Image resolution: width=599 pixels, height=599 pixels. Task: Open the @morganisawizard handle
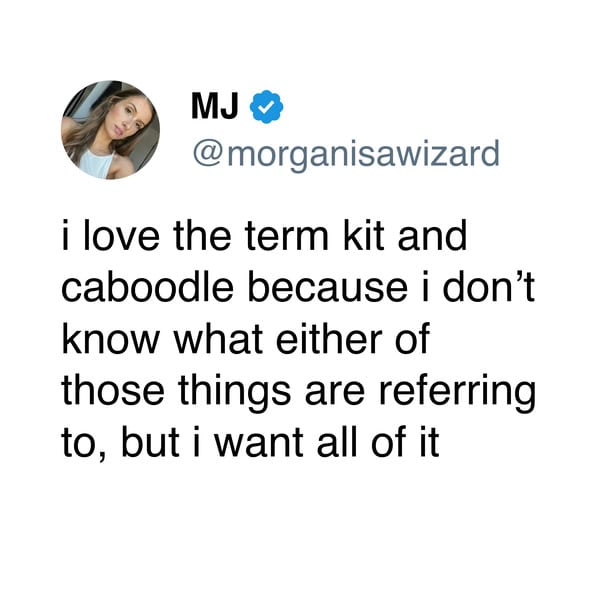pyautogui.click(x=346, y=154)
